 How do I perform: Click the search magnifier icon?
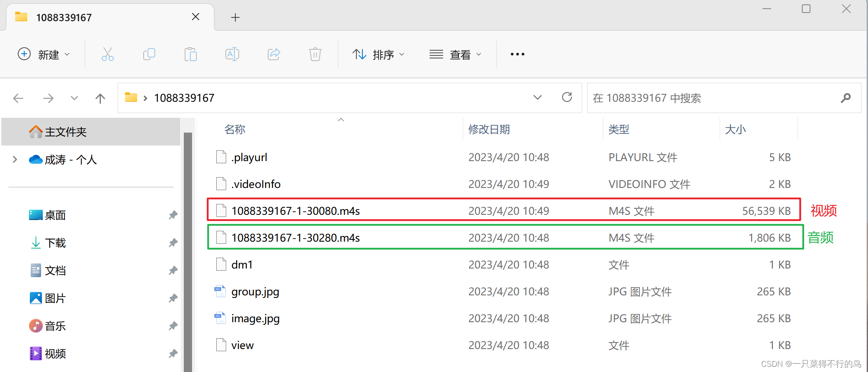coord(846,98)
